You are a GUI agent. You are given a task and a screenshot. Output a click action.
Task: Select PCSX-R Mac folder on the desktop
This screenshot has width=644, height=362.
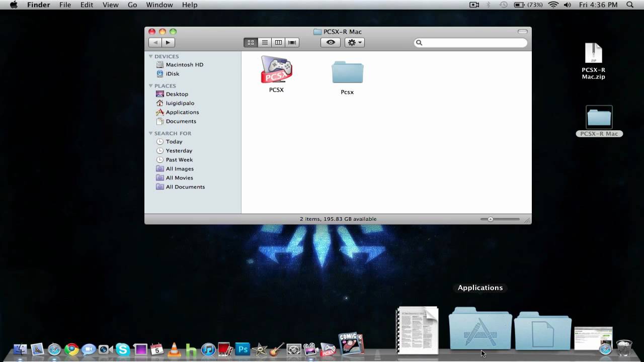[599, 121]
